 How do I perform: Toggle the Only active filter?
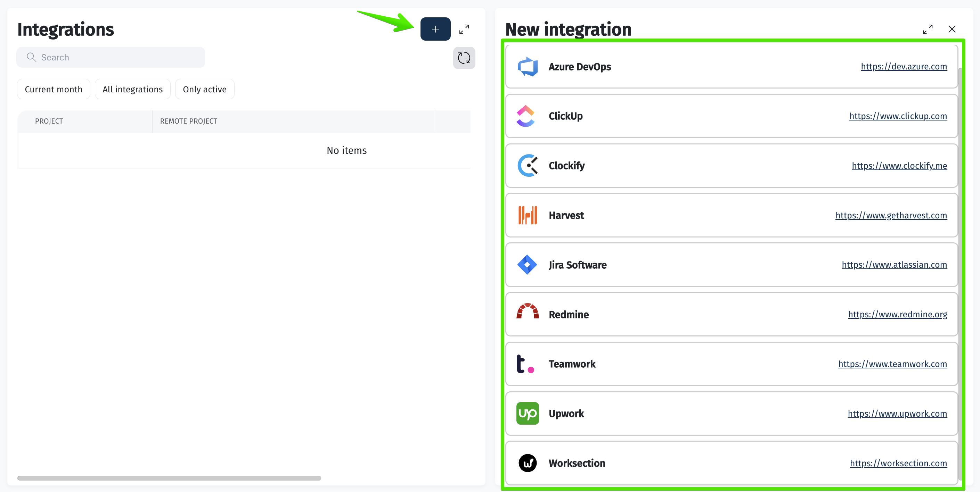(205, 89)
